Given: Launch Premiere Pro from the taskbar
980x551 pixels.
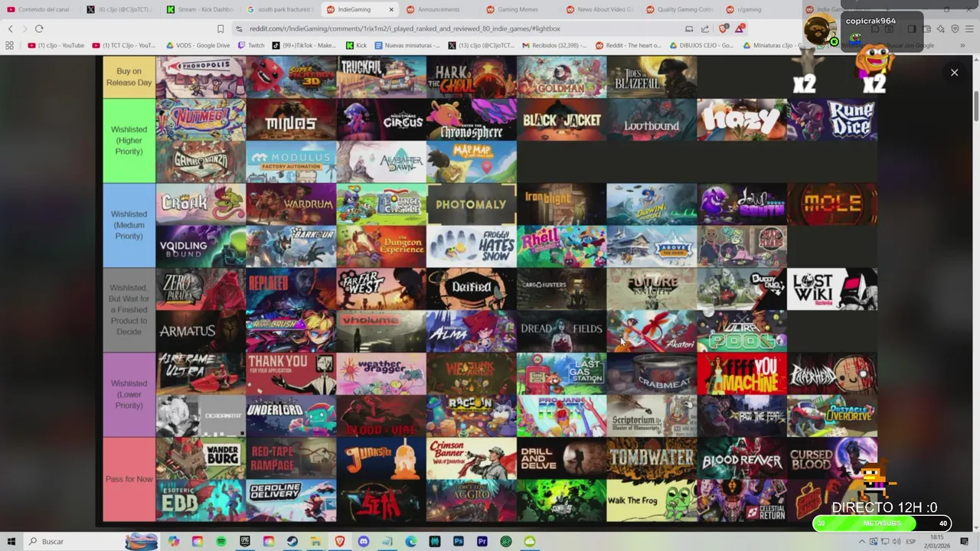Looking at the screenshot, I should tap(482, 541).
